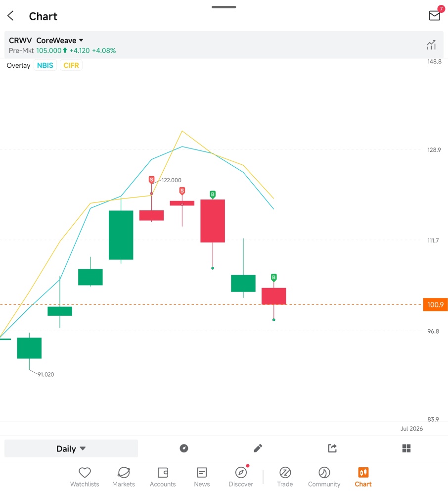The image size is (448, 492).
Task: Pull the drag handle at top
Action: pyautogui.click(x=224, y=7)
